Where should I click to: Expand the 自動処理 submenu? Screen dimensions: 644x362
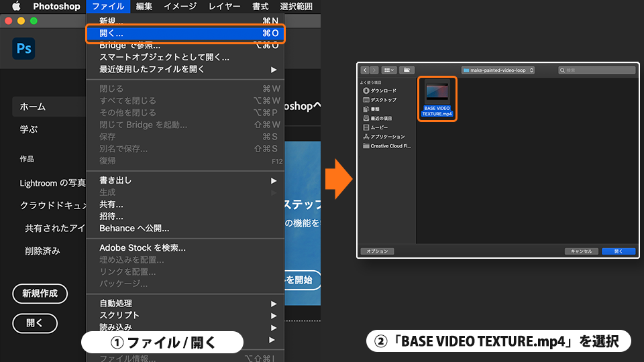185,303
